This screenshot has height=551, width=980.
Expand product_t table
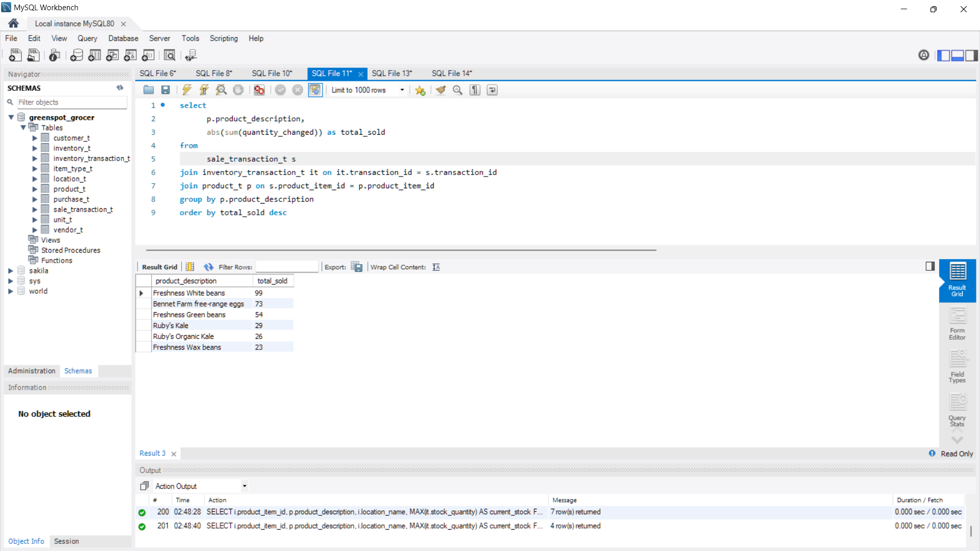click(35, 189)
